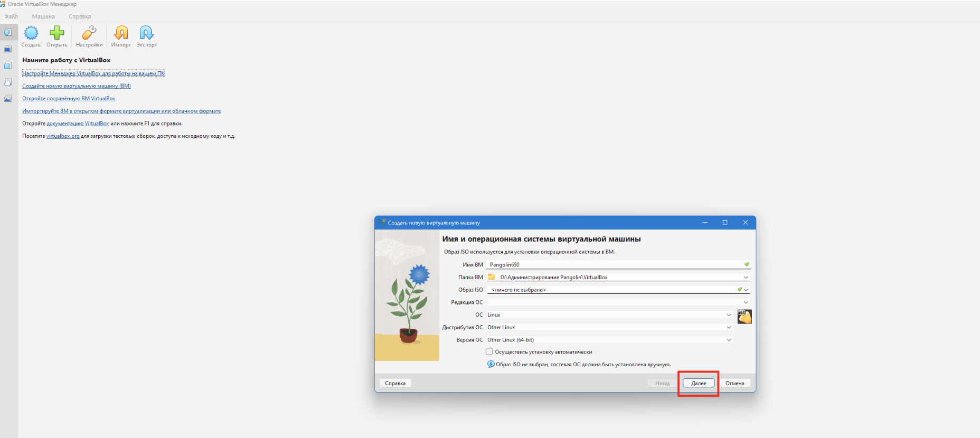The width and height of the screenshot is (980, 438).
Task: Select the second sidebar machines icon
Action: (x=8, y=49)
